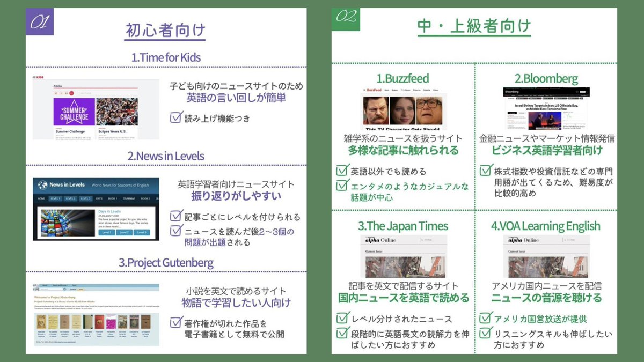Open the Project Gutenberg search dropdown
The height and width of the screenshot is (362, 644).
60,284
